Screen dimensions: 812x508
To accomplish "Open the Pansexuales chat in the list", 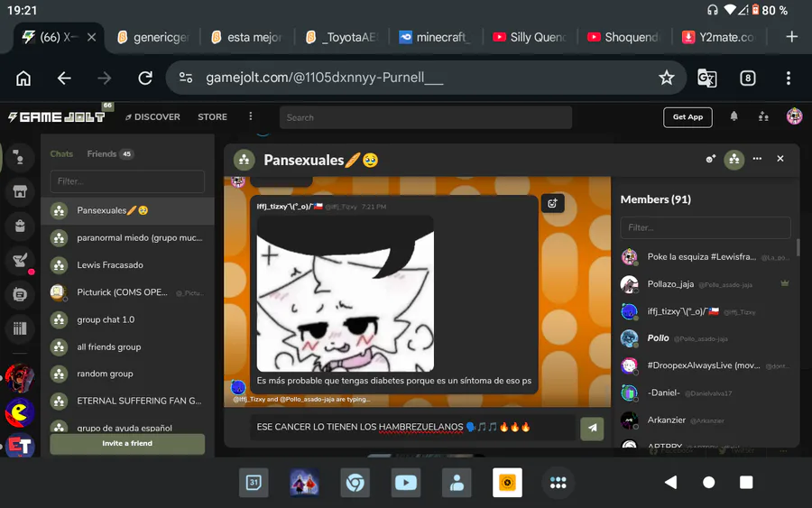I will tap(127, 211).
